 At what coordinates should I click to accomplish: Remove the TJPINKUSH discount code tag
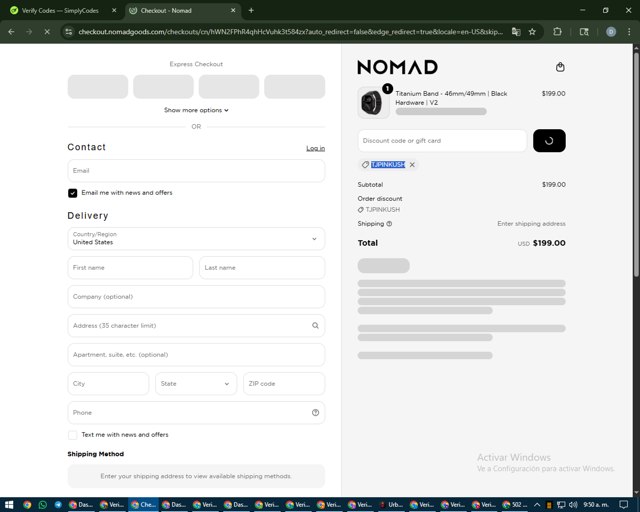point(412,165)
